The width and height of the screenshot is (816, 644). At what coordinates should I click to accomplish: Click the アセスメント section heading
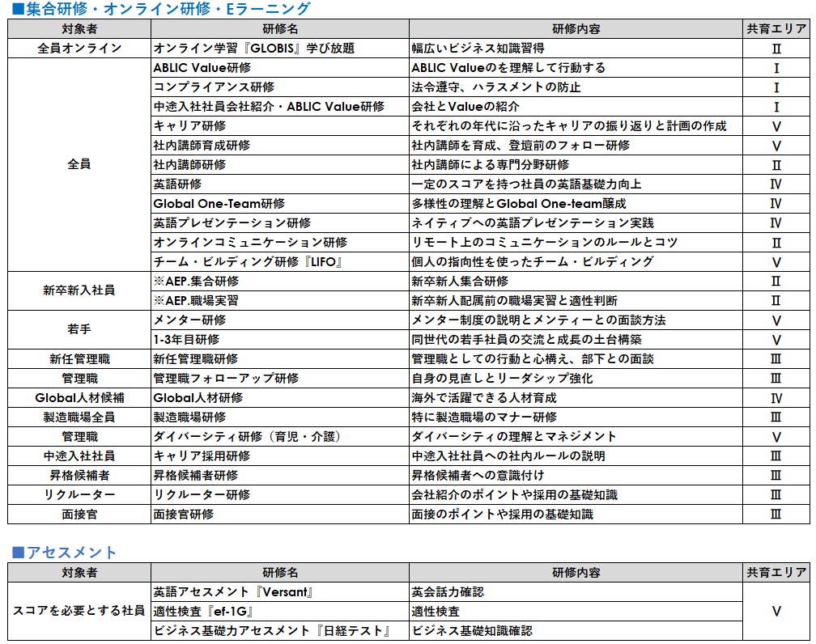(x=65, y=553)
